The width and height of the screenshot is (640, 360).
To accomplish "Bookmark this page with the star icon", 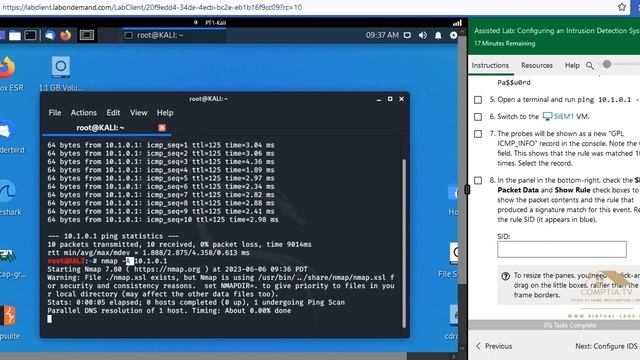I will [x=622, y=7].
